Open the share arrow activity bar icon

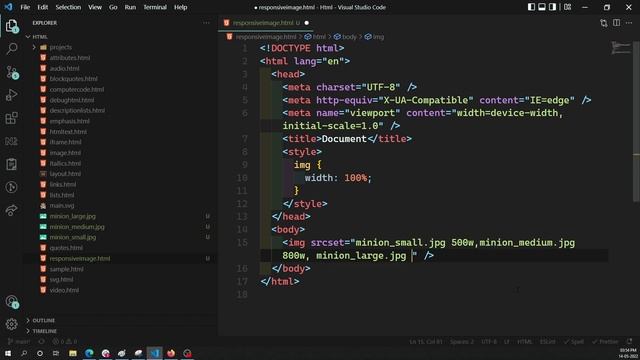pyautogui.click(x=11, y=210)
